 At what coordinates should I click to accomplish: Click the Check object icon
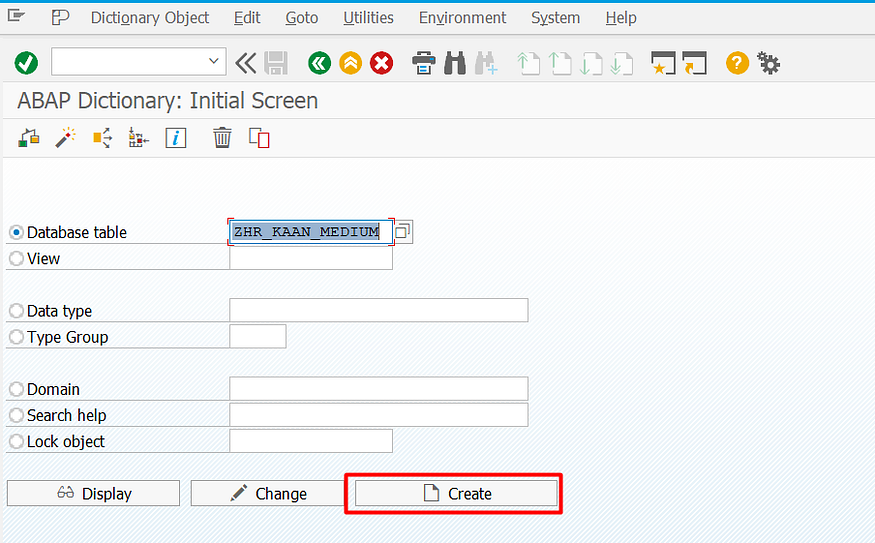tap(29, 137)
